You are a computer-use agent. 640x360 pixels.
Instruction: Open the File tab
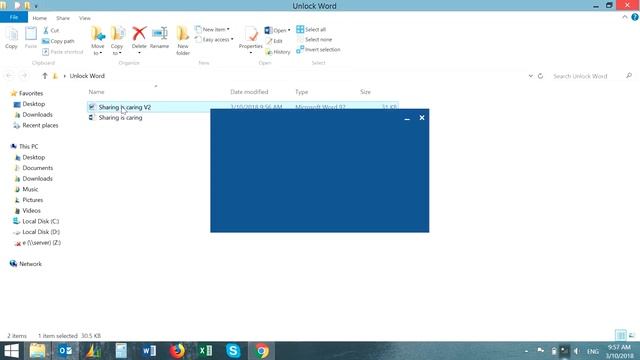tap(14, 17)
